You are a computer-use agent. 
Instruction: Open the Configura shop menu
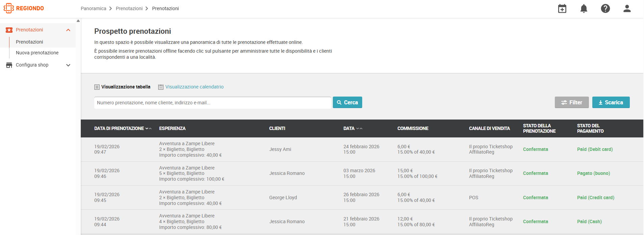[x=32, y=65]
